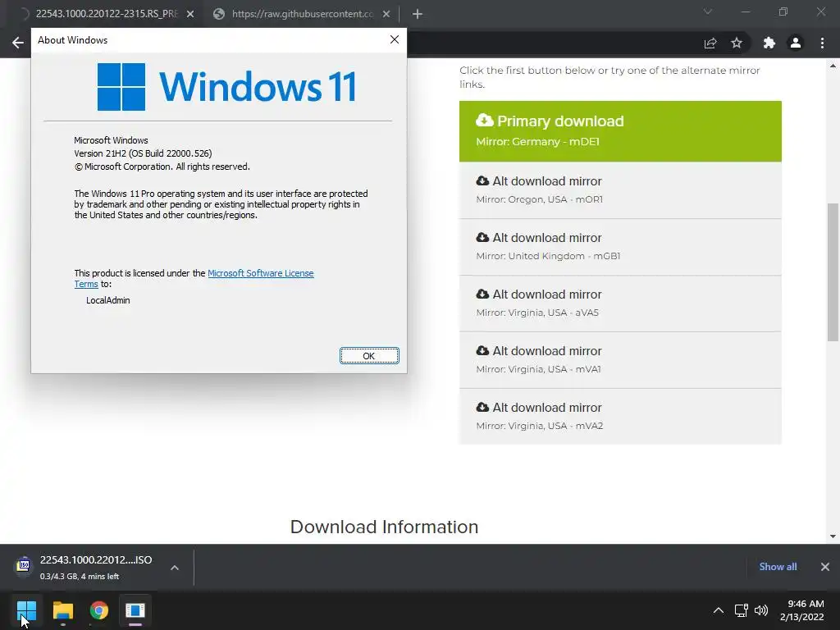Choose the Oregon, USA mOR1 mirror
This screenshot has height=630, width=840.
click(x=620, y=190)
